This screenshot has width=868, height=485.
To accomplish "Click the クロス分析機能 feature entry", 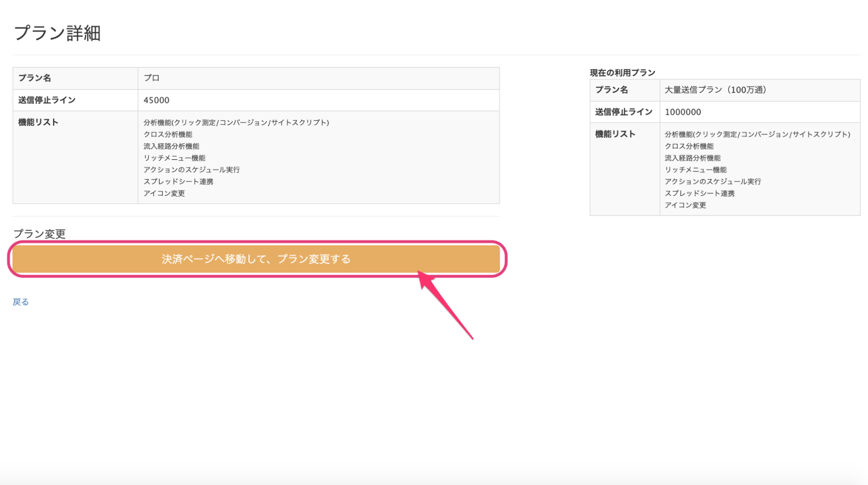I will point(168,134).
